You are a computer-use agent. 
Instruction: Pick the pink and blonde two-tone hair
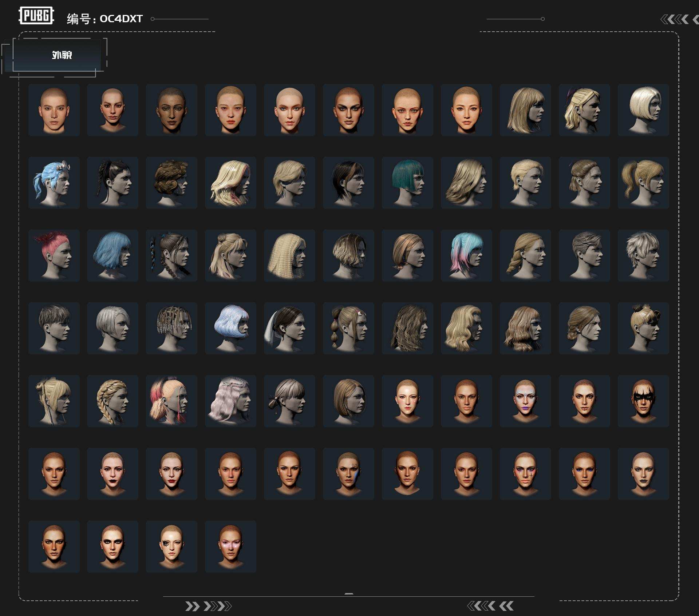point(171,401)
